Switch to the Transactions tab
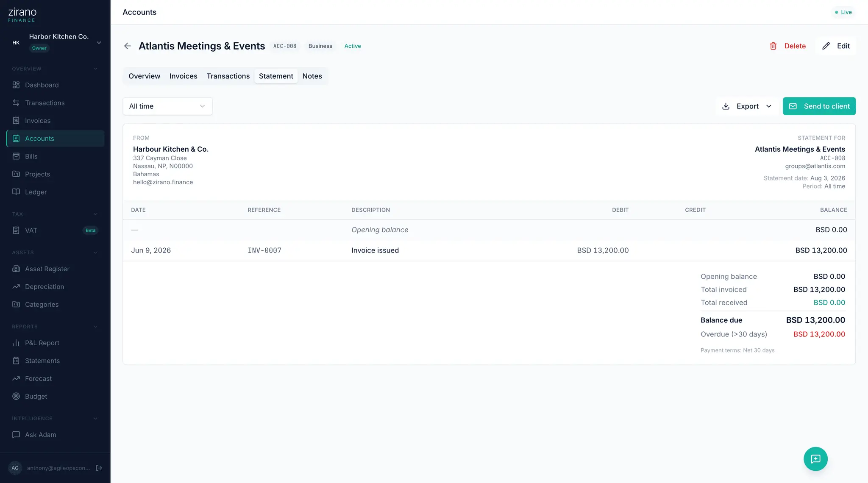The width and height of the screenshot is (868, 483). coord(228,76)
